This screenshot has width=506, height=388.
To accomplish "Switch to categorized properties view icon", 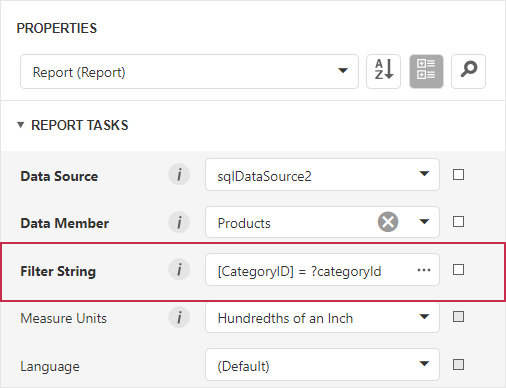I will (426, 71).
